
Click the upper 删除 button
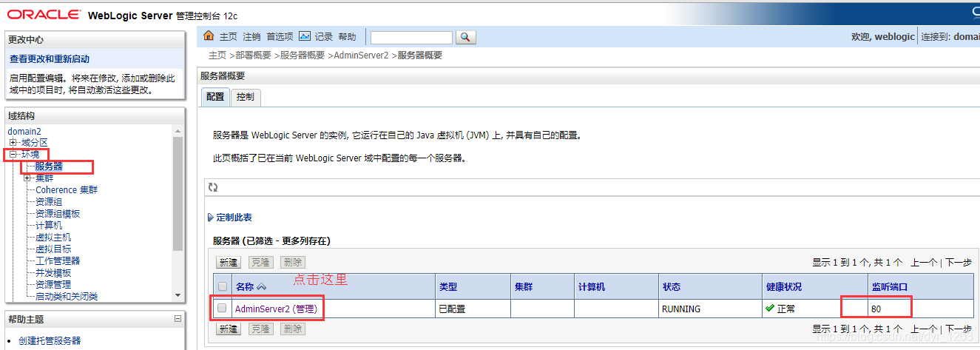[x=293, y=263]
